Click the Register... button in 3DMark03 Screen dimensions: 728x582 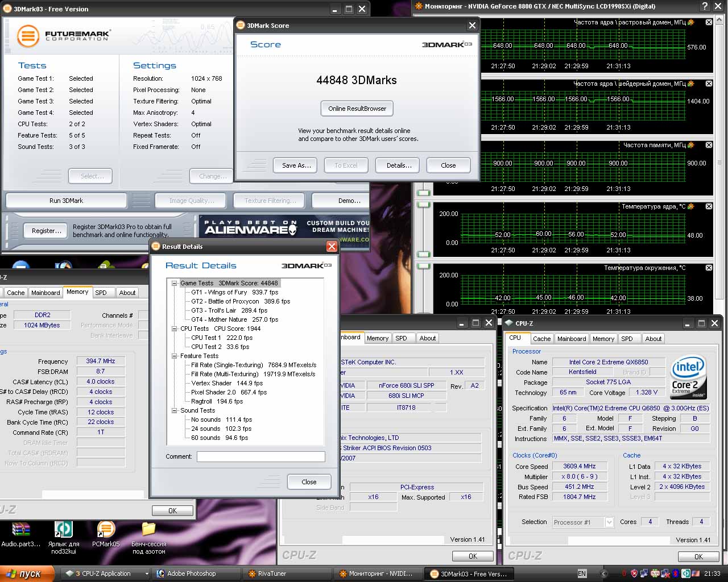tap(47, 231)
